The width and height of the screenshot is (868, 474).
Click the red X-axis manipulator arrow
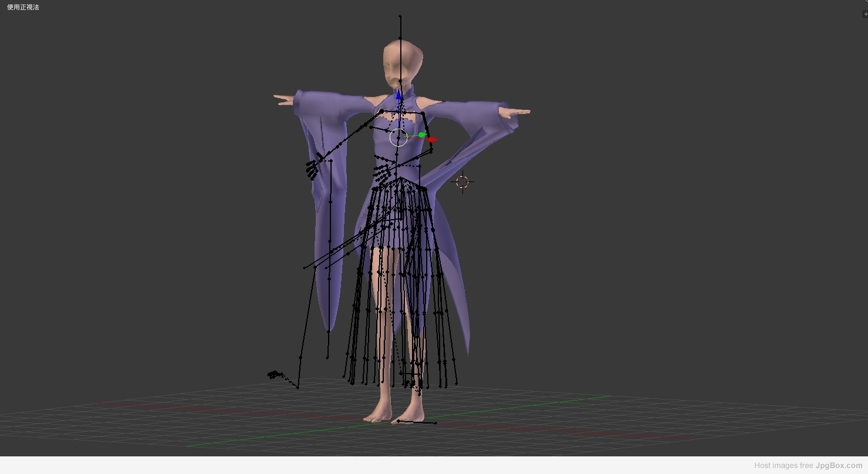coord(433,140)
